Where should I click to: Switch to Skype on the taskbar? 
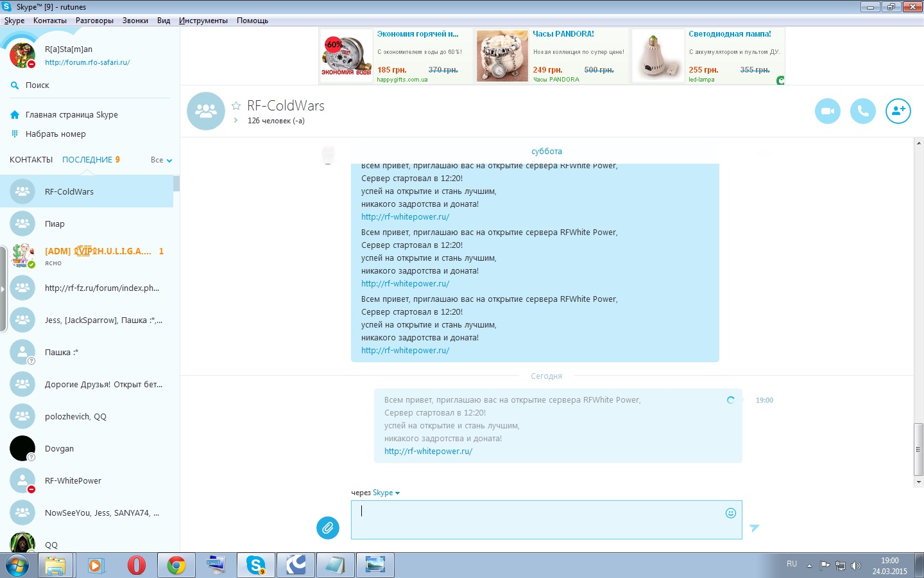point(256,566)
